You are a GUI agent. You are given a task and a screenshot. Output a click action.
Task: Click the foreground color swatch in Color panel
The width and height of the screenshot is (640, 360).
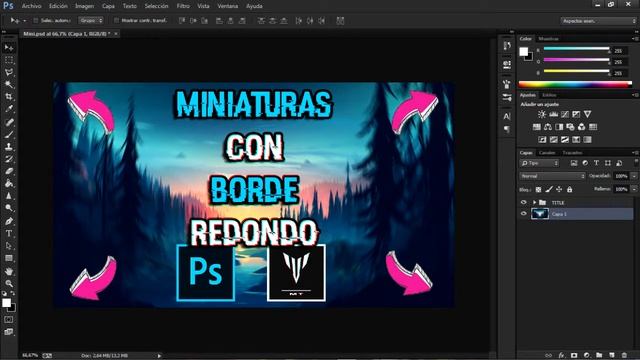point(523,51)
